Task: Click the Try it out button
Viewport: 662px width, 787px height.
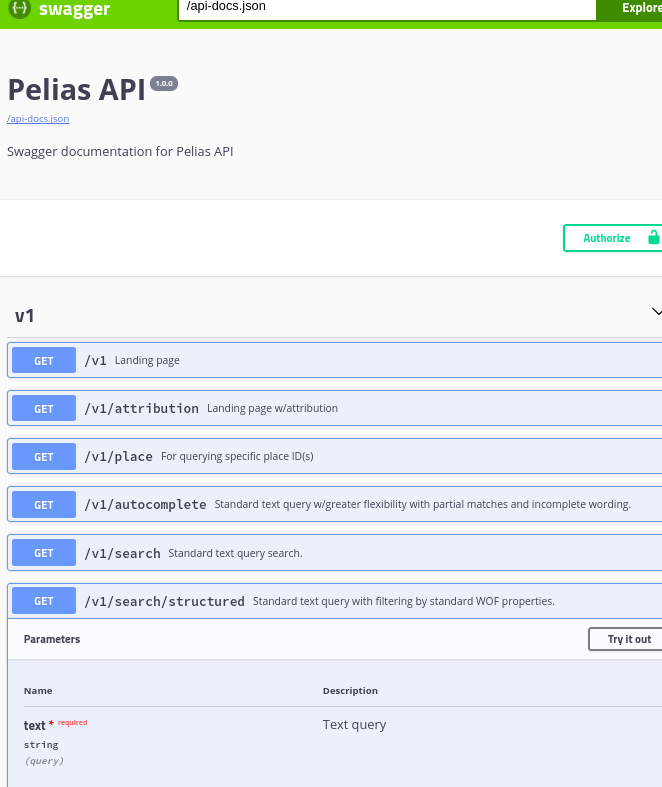Action: pyautogui.click(x=625, y=639)
